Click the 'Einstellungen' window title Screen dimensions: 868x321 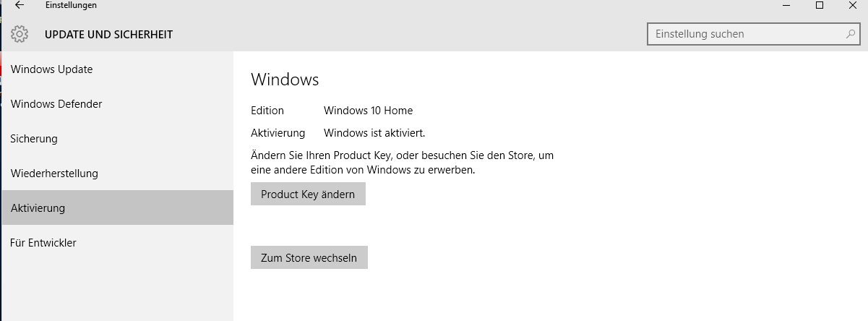click(x=71, y=6)
